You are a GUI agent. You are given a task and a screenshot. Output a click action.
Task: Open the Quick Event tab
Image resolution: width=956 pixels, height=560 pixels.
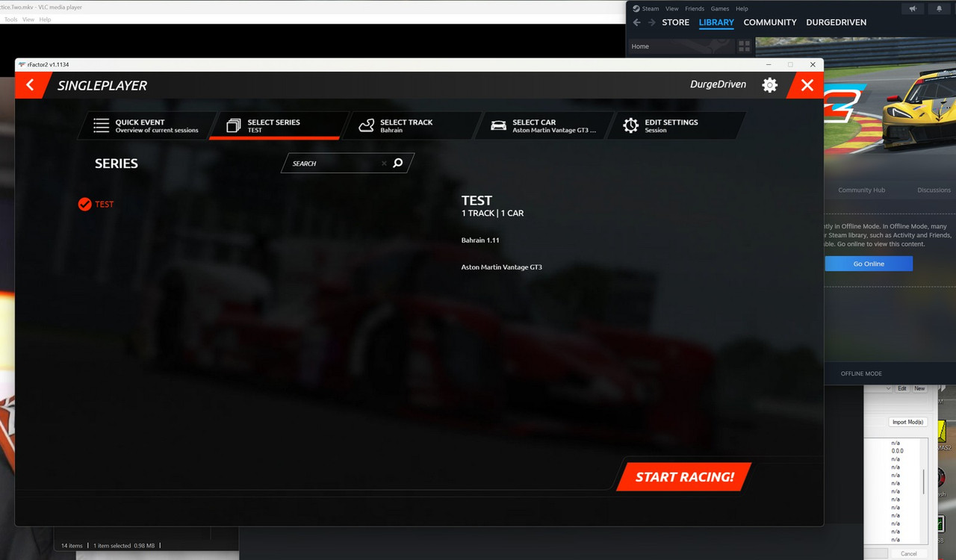pos(146,125)
